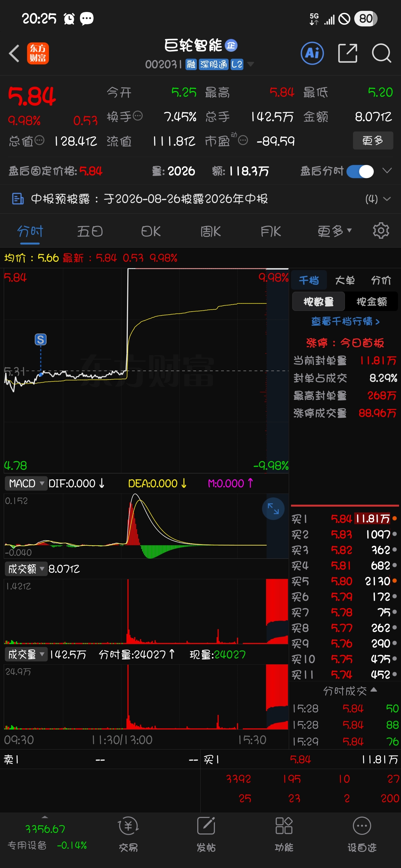401x868 pixels.
Task: Open the MACD indicator dropdown
Action: pos(26,484)
